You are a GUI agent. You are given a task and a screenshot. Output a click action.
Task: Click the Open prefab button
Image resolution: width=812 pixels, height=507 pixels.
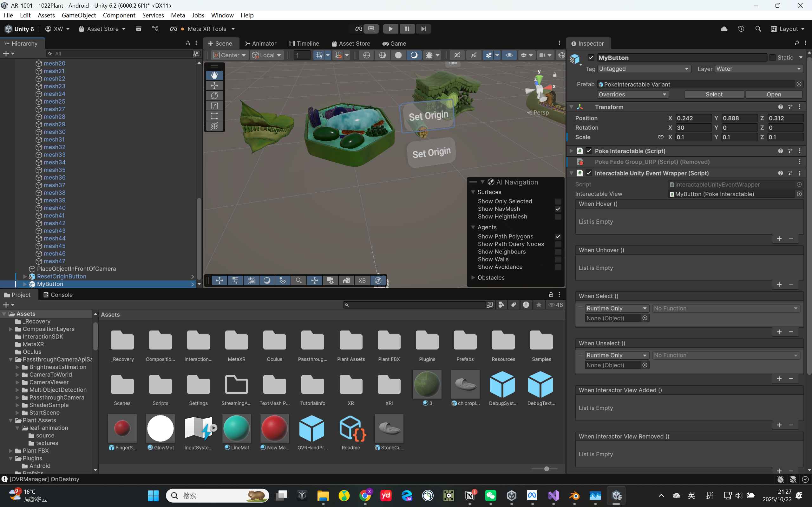click(x=773, y=94)
